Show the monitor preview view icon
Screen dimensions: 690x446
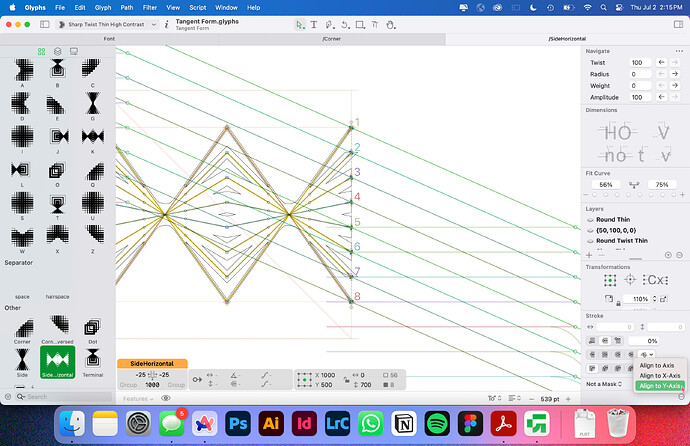point(74,51)
